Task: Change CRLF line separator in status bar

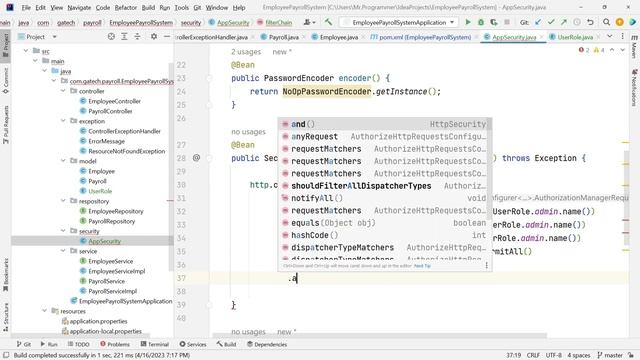Action: pos(533,355)
